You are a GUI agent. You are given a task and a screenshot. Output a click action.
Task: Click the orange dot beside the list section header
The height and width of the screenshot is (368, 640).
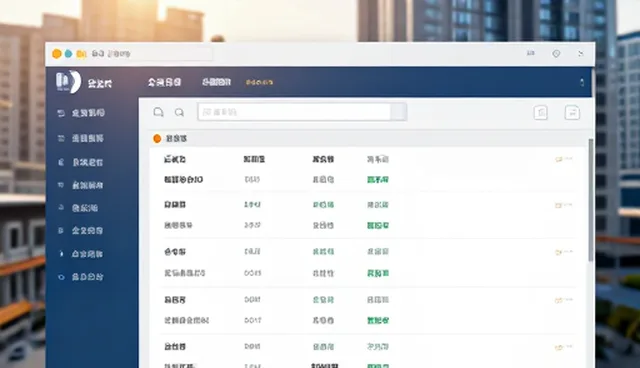click(x=157, y=139)
